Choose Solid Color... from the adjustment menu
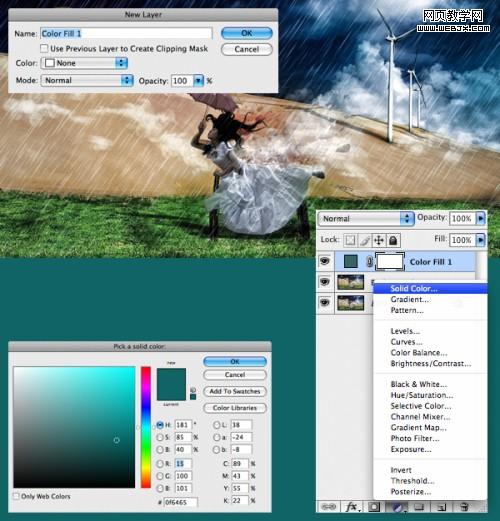500x521 pixels. click(x=430, y=289)
